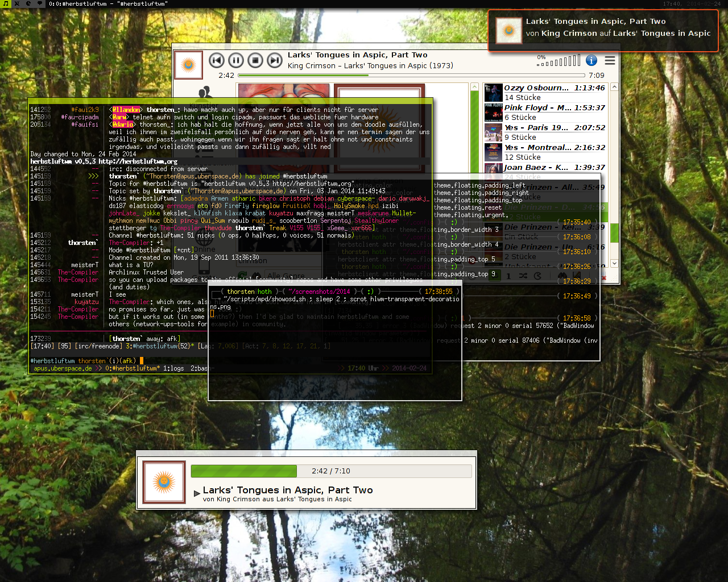Click the library list scroll-up arrow

point(474,88)
